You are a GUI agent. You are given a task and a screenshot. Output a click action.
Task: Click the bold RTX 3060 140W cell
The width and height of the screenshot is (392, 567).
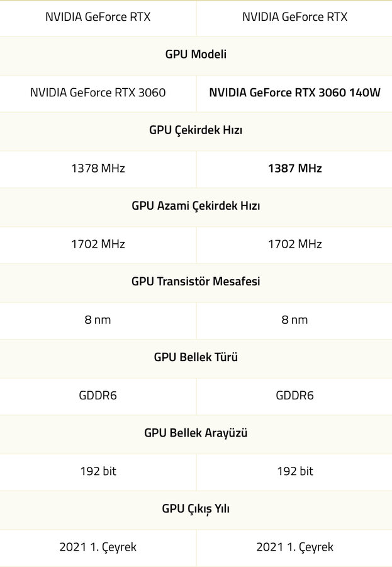point(294,93)
